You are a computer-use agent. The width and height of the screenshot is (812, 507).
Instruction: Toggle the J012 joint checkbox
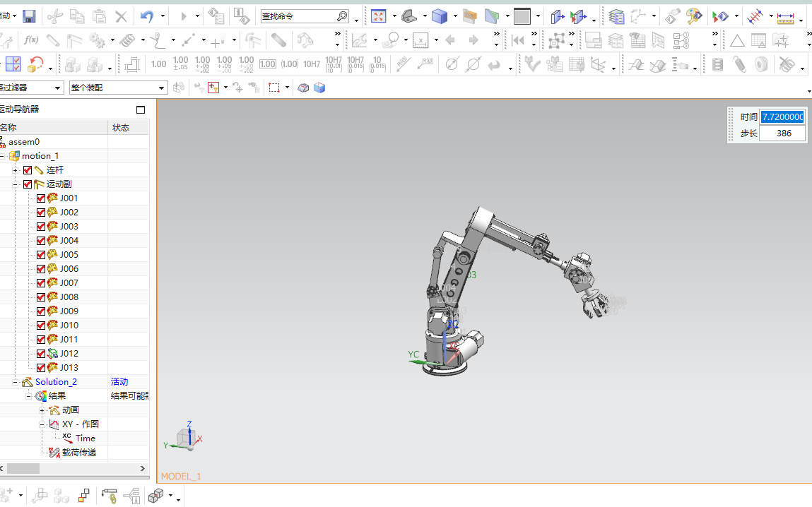(41, 354)
